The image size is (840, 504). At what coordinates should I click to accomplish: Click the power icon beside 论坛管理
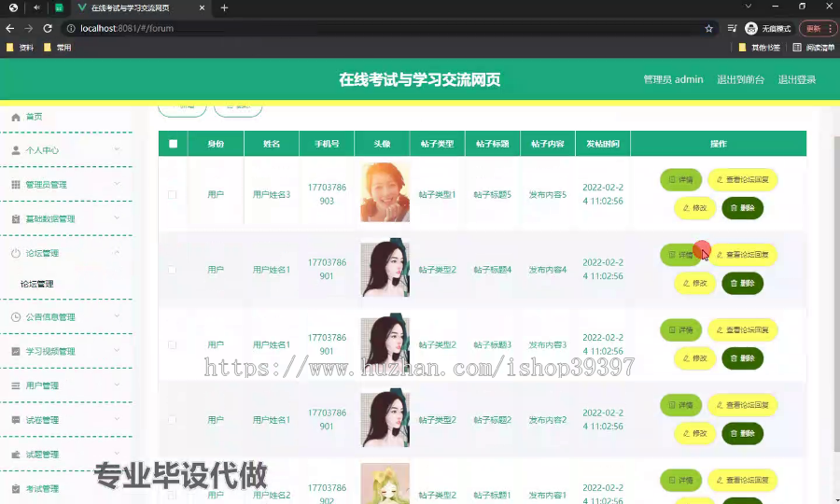coord(16,253)
